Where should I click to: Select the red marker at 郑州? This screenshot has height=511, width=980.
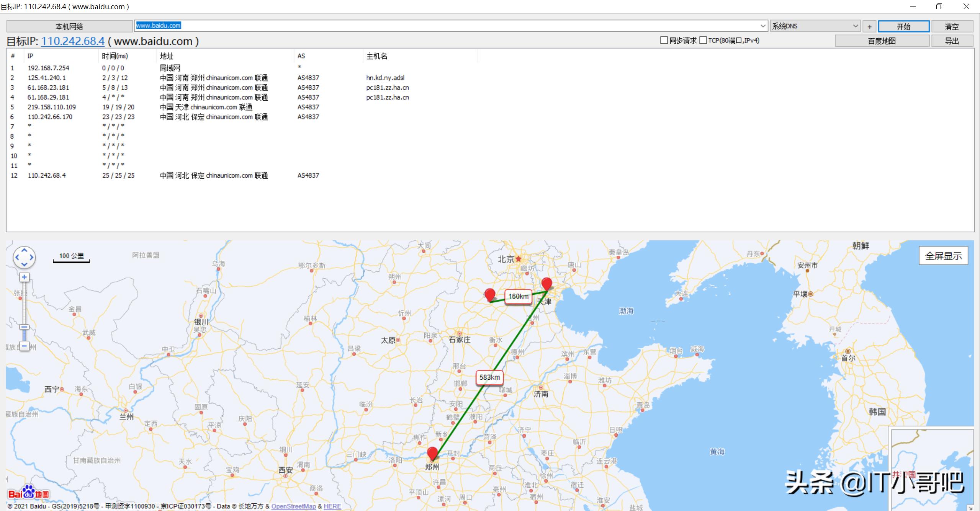tap(432, 452)
